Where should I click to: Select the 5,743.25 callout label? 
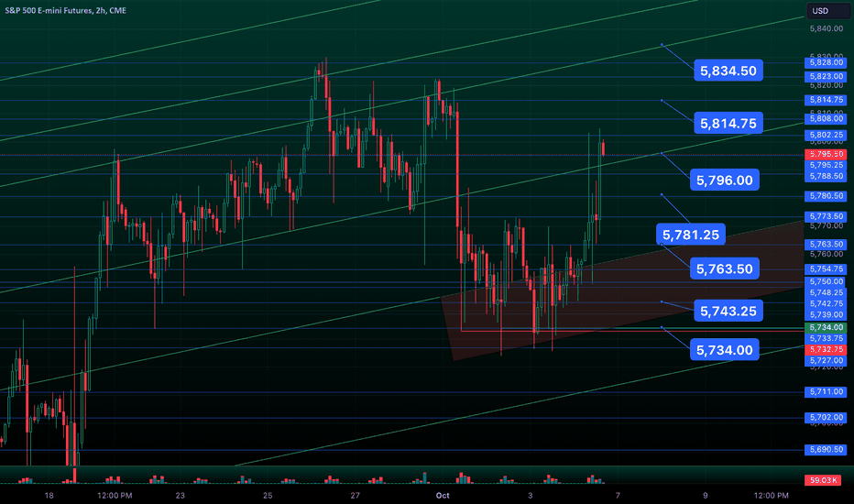click(728, 312)
